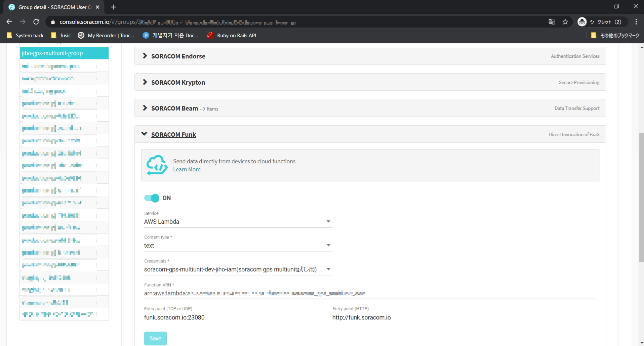Click the incognito profile icon
Screen dimensions: 644x346
pos(582,22)
